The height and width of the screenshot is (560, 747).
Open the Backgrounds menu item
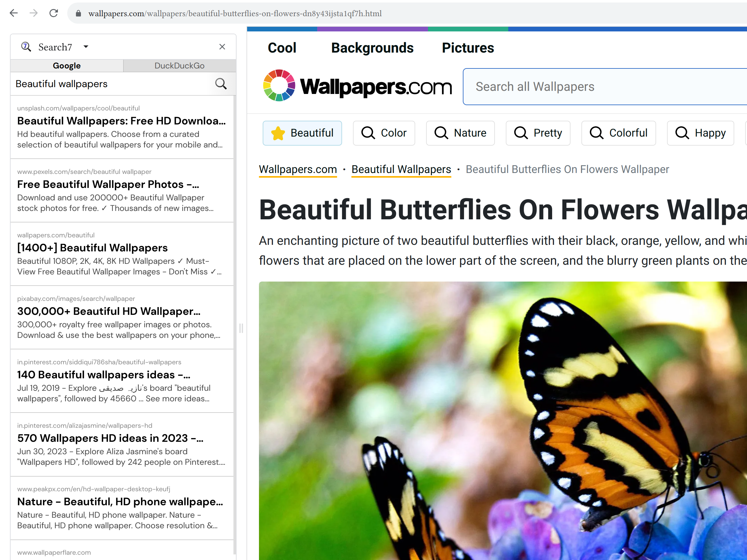(372, 48)
